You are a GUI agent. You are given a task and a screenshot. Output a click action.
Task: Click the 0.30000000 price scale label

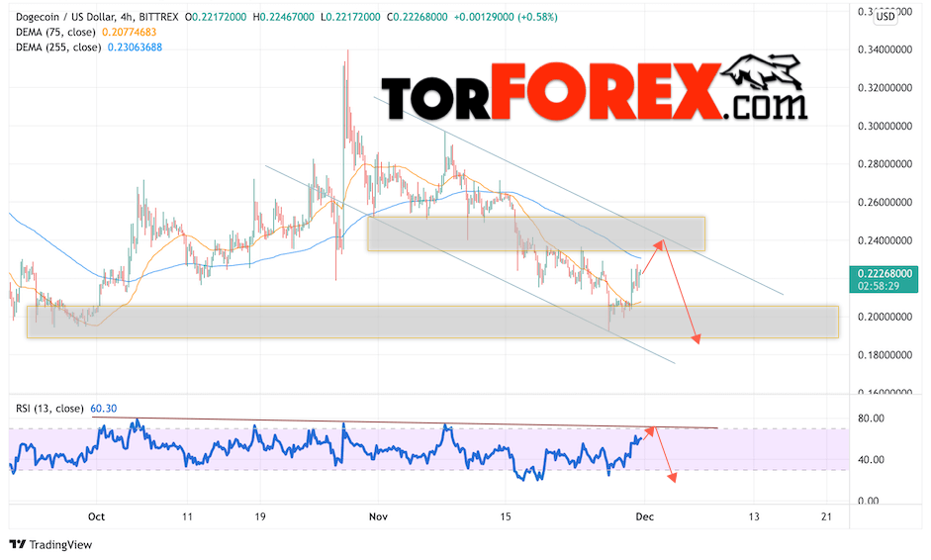coord(884,126)
